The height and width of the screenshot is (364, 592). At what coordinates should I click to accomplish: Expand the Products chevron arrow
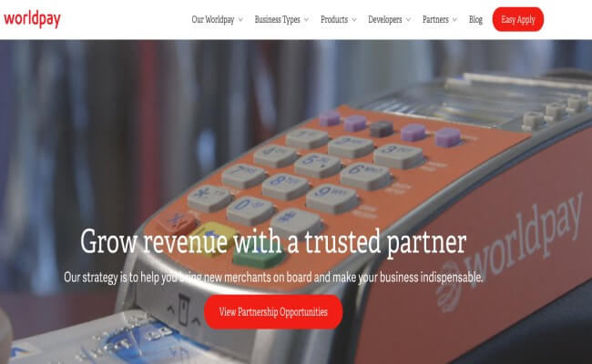click(x=354, y=20)
